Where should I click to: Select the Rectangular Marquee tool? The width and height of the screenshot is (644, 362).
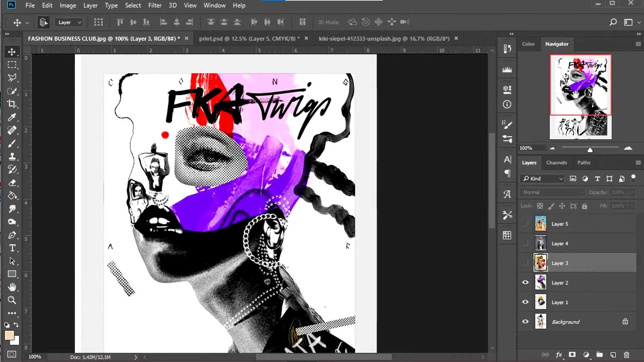(x=12, y=65)
